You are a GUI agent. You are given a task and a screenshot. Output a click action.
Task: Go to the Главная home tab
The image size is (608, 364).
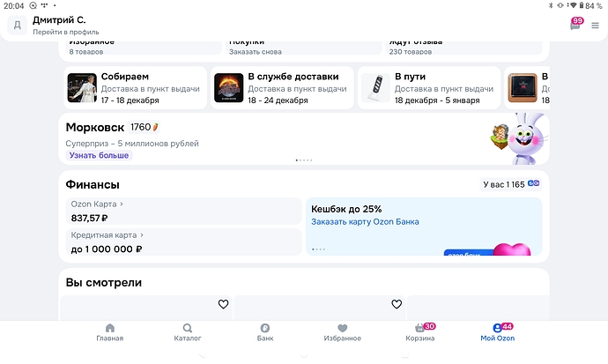click(x=110, y=332)
